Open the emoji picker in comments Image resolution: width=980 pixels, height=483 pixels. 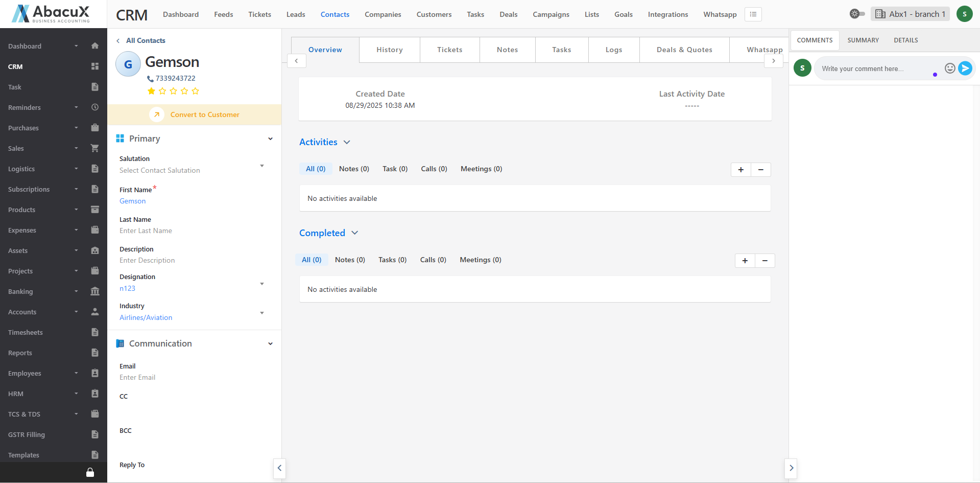tap(949, 68)
